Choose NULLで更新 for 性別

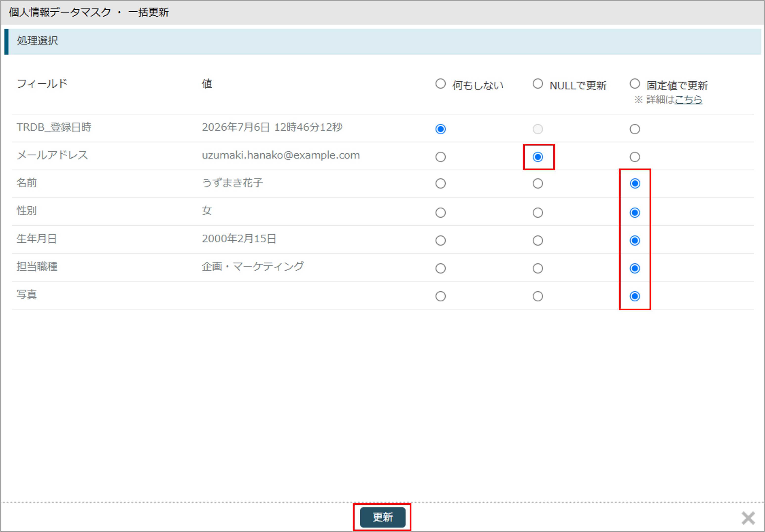coord(538,213)
